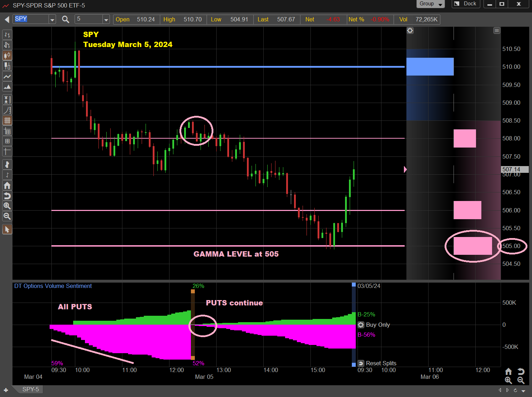Click the bottom blue split handle by Reset Splits
This screenshot has height=397, width=532.
coord(354,365)
